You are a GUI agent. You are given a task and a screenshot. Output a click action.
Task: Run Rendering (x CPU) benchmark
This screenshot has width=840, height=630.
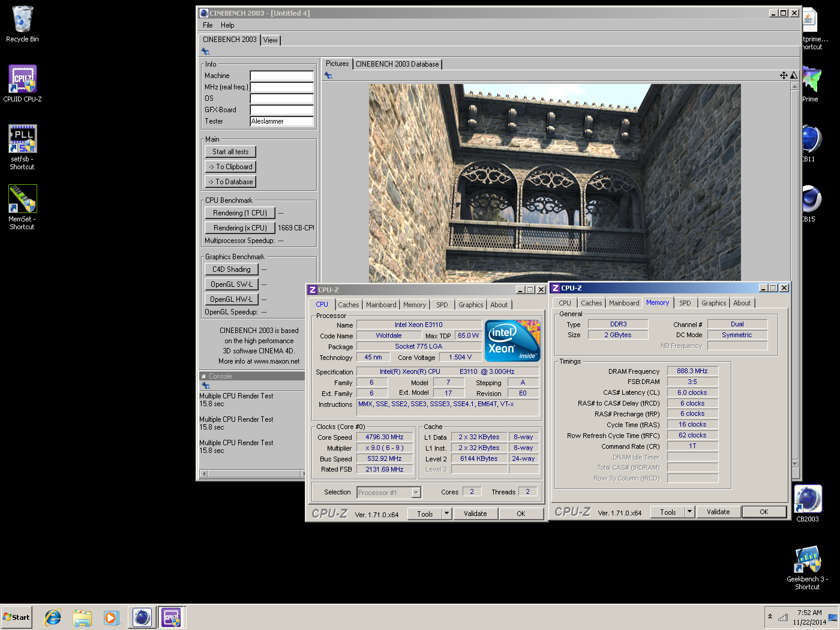pyautogui.click(x=240, y=228)
